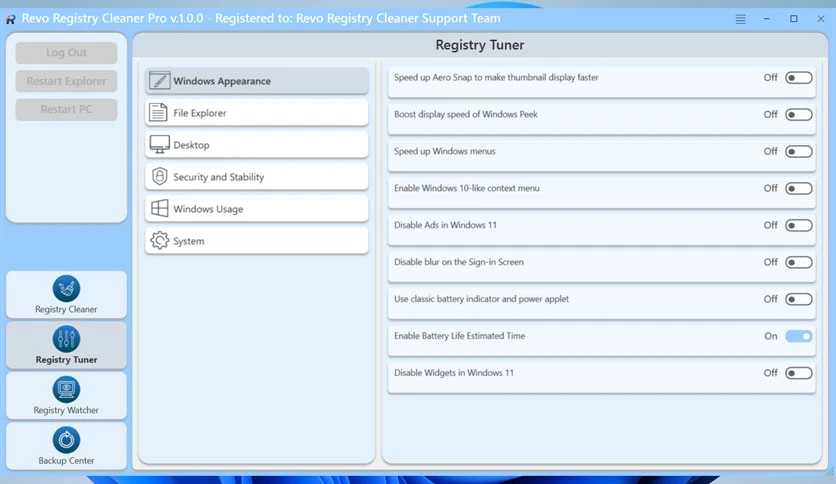836x484 pixels.
Task: Maximize the Revo Registry Cleaner window
Action: 794,19
